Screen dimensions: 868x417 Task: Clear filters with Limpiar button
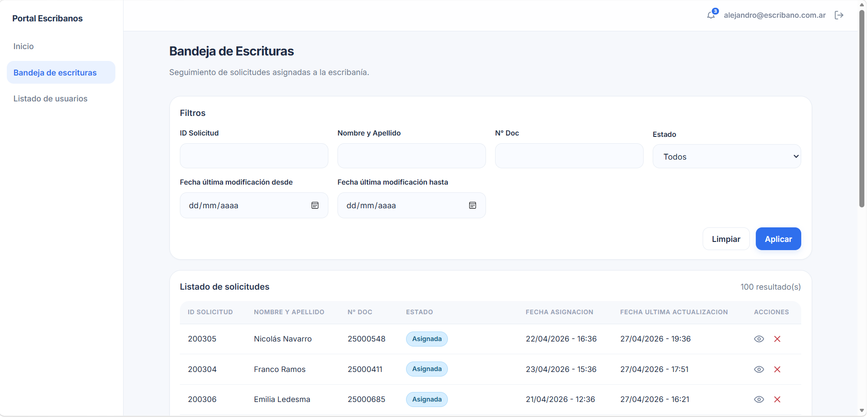tap(726, 239)
